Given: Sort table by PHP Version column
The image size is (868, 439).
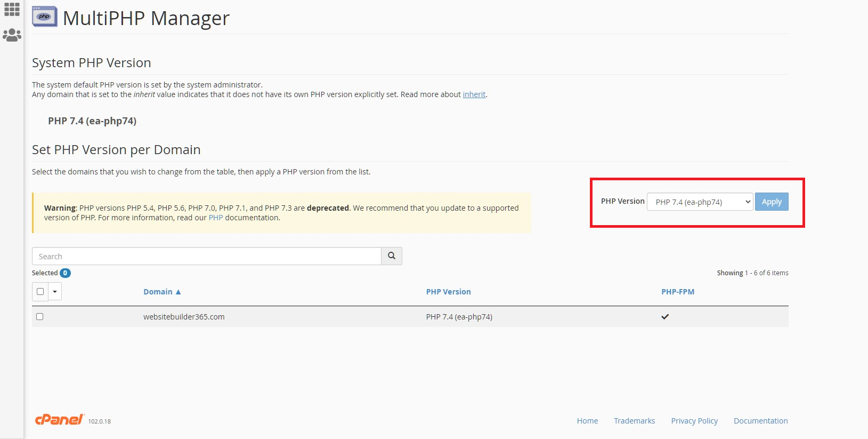Looking at the screenshot, I should point(449,292).
